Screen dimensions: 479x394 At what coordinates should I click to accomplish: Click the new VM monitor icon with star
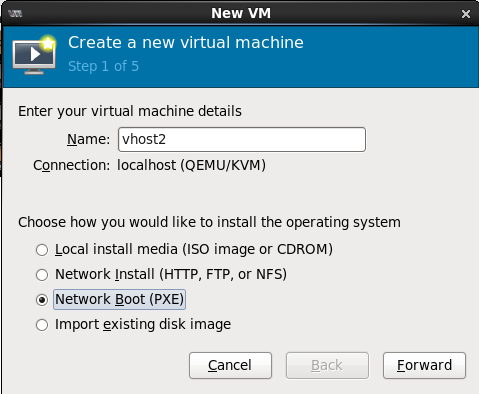(34, 54)
